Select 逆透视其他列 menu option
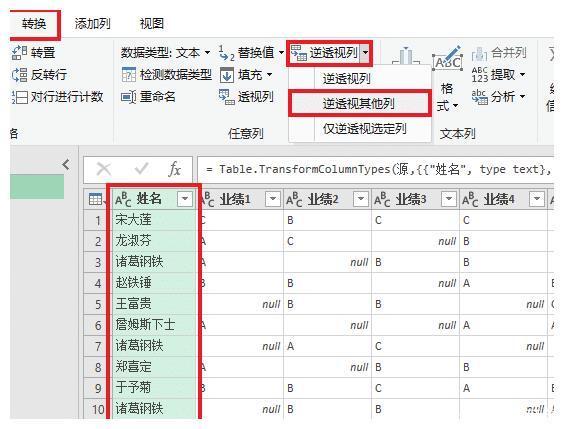Image resolution: width=564 pixels, height=429 pixels. click(360, 104)
